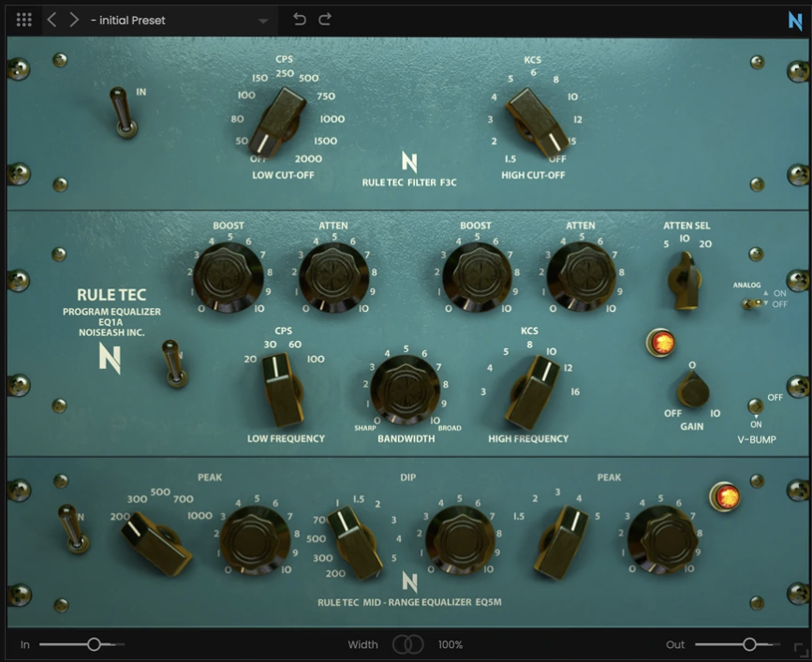Open the Noiseash N logo at top right
The height and width of the screenshot is (662, 812).
click(795, 21)
